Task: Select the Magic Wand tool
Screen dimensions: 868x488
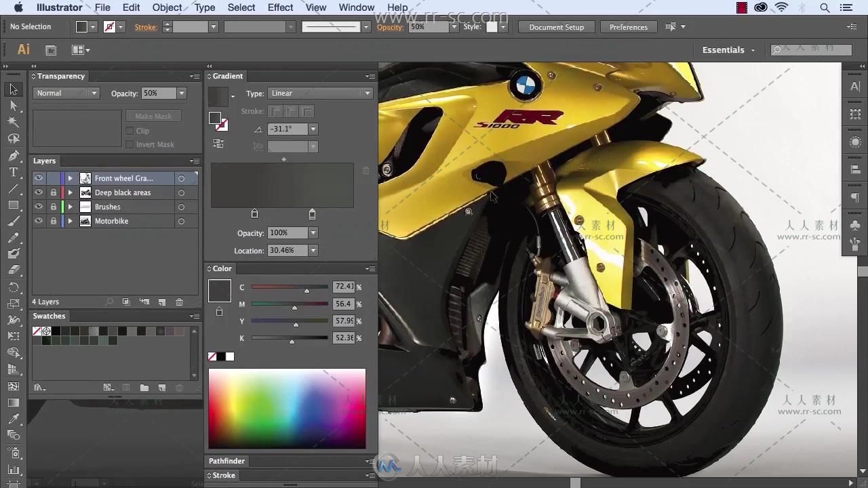Action: pos(13,122)
